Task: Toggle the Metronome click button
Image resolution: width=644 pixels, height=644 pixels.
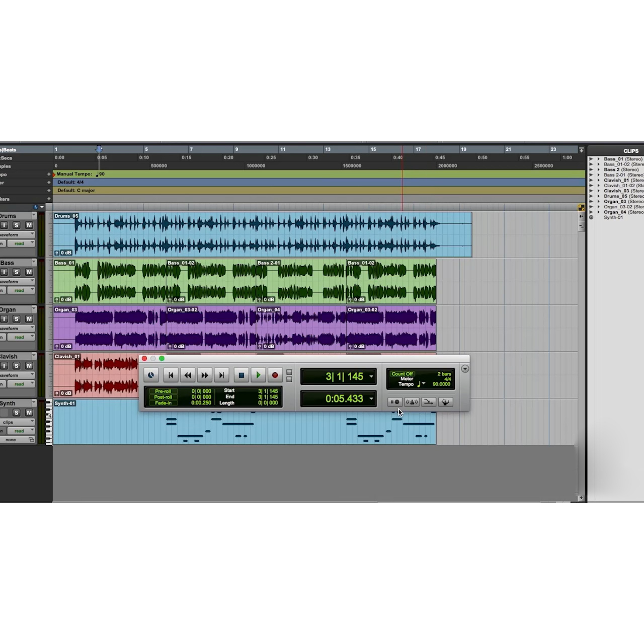Action: point(412,402)
